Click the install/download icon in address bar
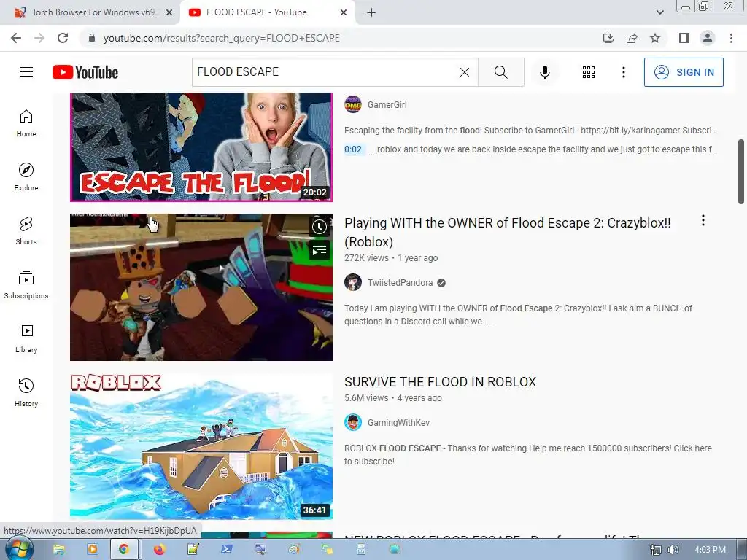The height and width of the screenshot is (560, 747). tap(608, 38)
